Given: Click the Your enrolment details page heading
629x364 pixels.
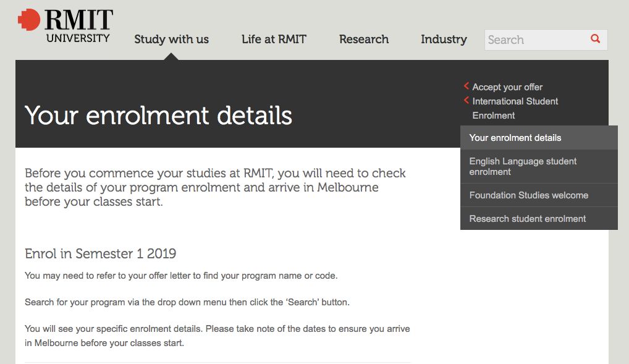Looking at the screenshot, I should [158, 116].
